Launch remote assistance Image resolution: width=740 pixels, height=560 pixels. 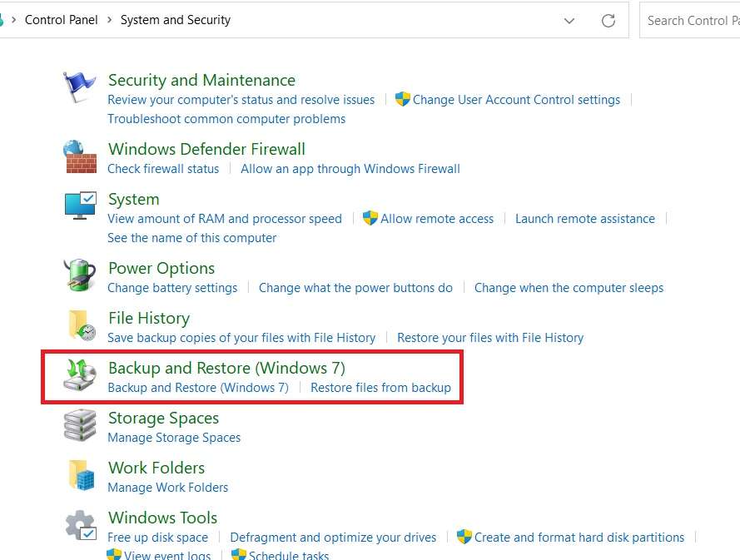[x=585, y=219]
